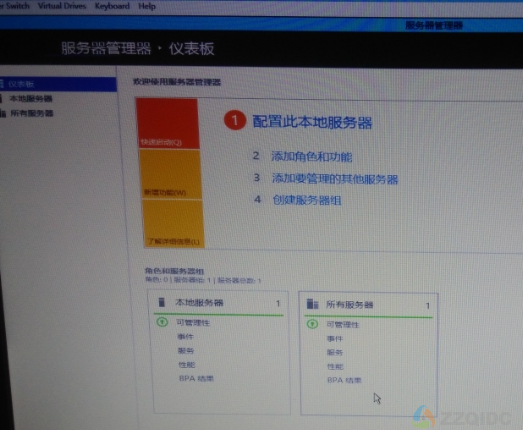This screenshot has width=523, height=430.
Task: Select the 了解详细信息(L) tile
Action: pos(173,224)
